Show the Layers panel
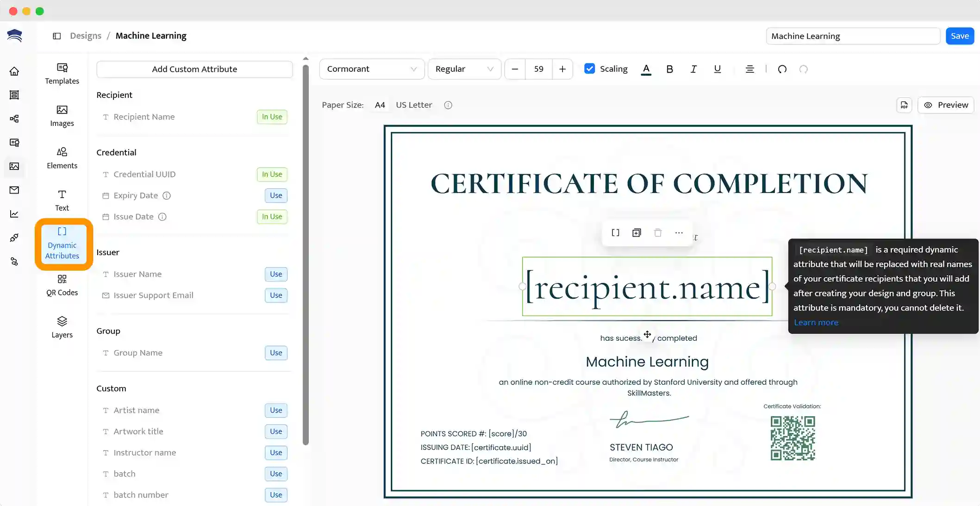 tap(62, 327)
